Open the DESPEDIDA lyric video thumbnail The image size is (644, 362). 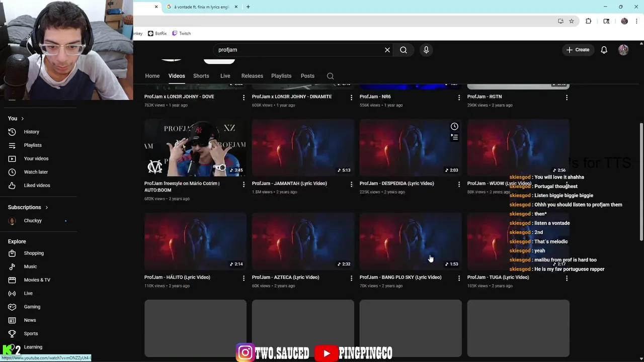[411, 148]
